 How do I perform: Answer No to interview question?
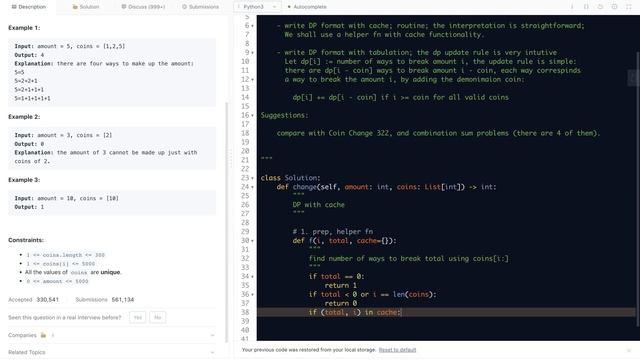click(158, 317)
